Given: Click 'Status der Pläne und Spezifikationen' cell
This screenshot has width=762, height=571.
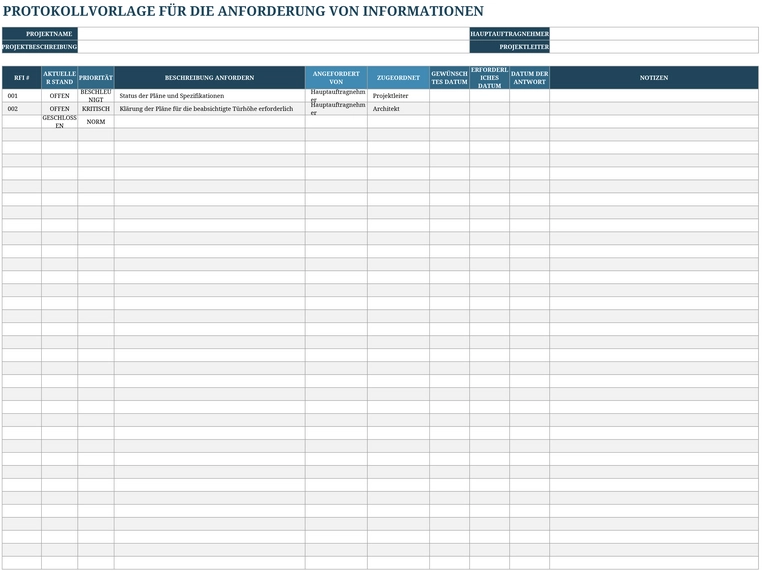Looking at the screenshot, I should (x=209, y=96).
